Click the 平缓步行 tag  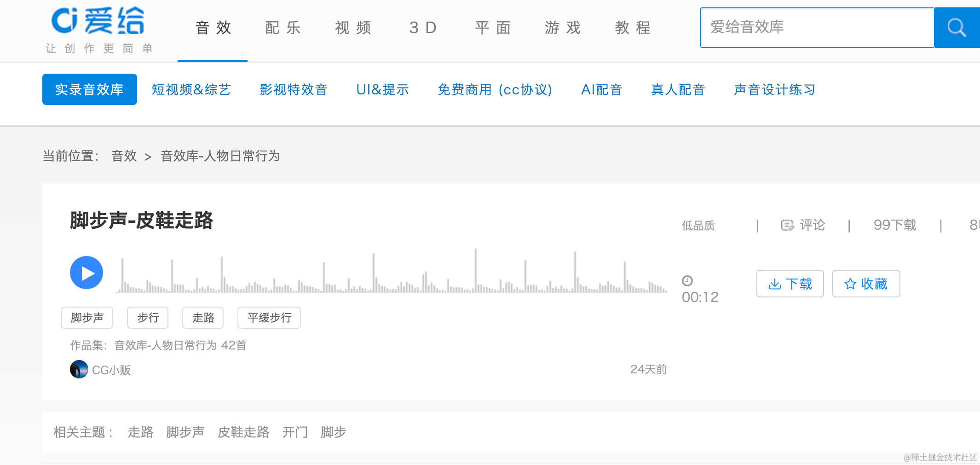pos(269,318)
